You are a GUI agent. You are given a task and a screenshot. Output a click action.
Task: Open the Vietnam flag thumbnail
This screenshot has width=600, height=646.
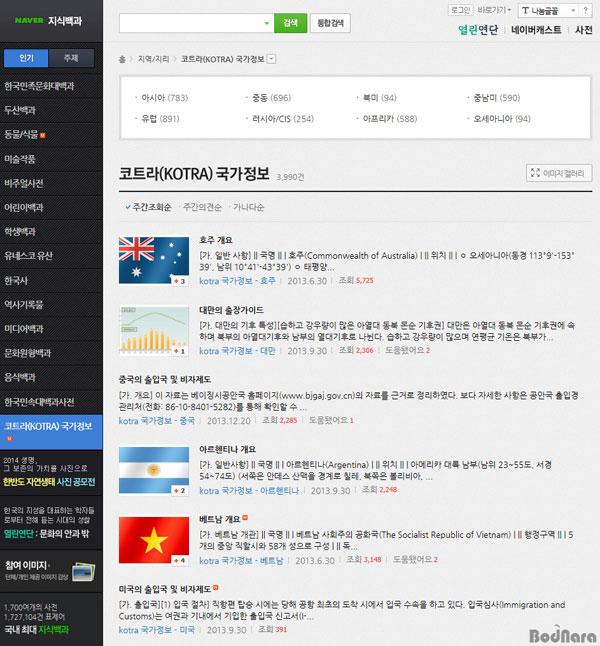154,540
